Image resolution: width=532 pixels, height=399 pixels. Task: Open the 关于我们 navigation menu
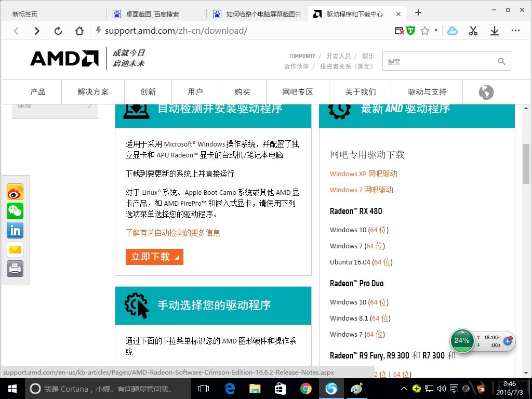pyautogui.click(x=361, y=92)
